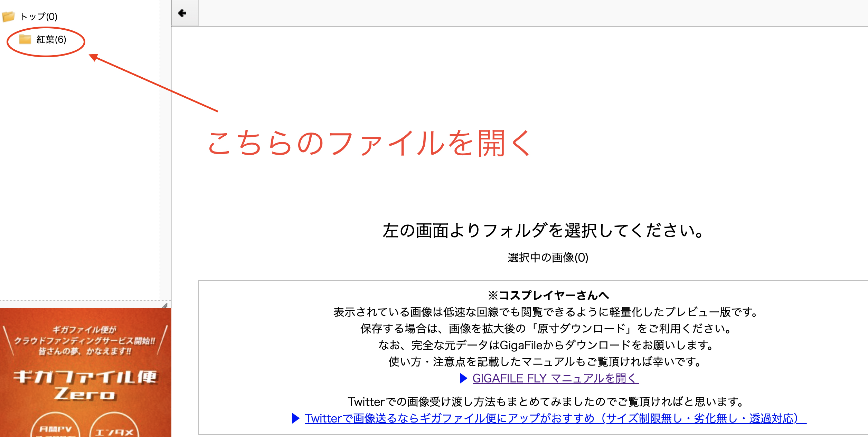The width and height of the screenshot is (868, 437).
Task: Click the blue triangle before Twitter link
Action: 296,418
